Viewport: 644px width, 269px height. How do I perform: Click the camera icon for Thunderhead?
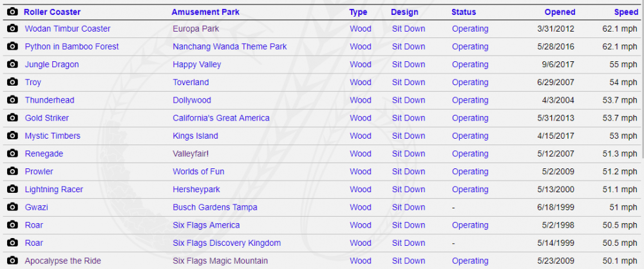[x=12, y=99]
